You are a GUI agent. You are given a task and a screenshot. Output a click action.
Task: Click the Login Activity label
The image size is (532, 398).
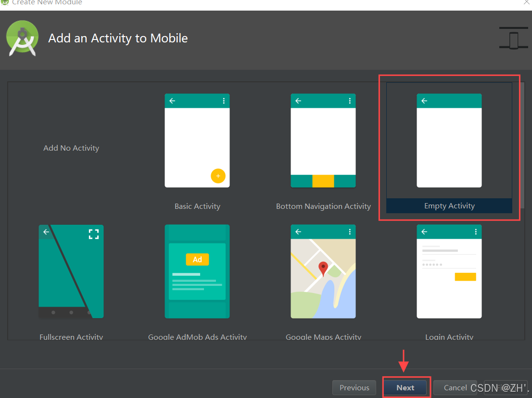[x=449, y=337]
